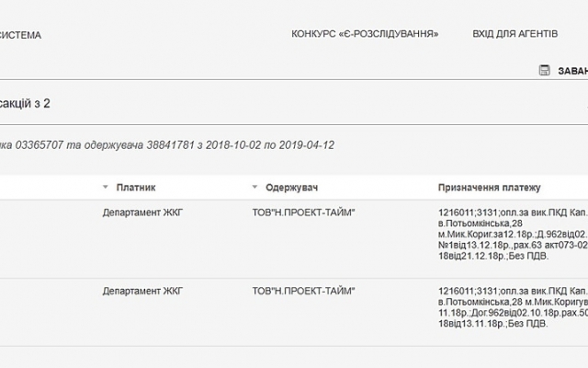The height and width of the screenshot is (368, 588).
Task: Select Департамент ЖКГ in first row
Action: [x=142, y=213]
